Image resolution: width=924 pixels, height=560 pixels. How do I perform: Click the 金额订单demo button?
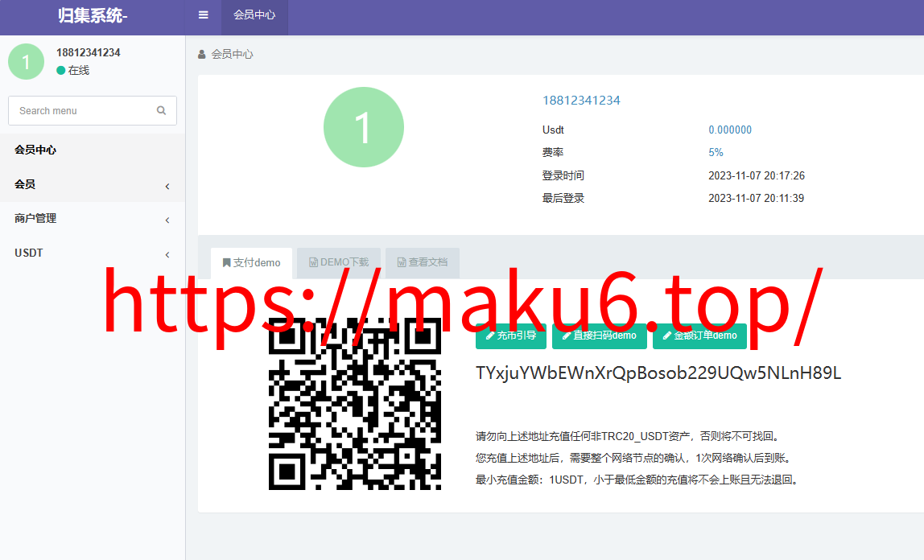pos(700,336)
